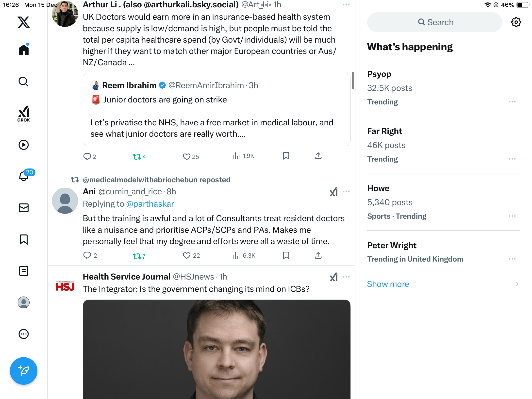The width and height of the screenshot is (532, 399).
Task: Open the video play tab in sidebar
Action: tap(24, 145)
